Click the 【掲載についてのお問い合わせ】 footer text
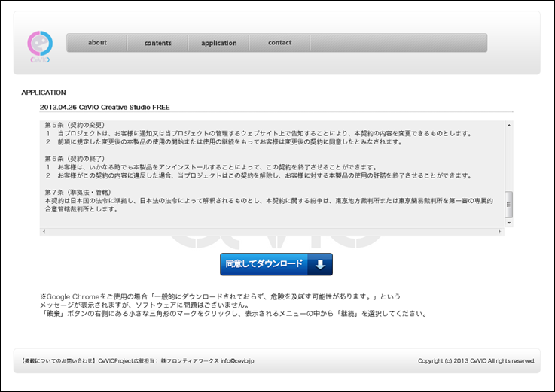Image resolution: width=555 pixels, height=392 pixels. [x=59, y=361]
